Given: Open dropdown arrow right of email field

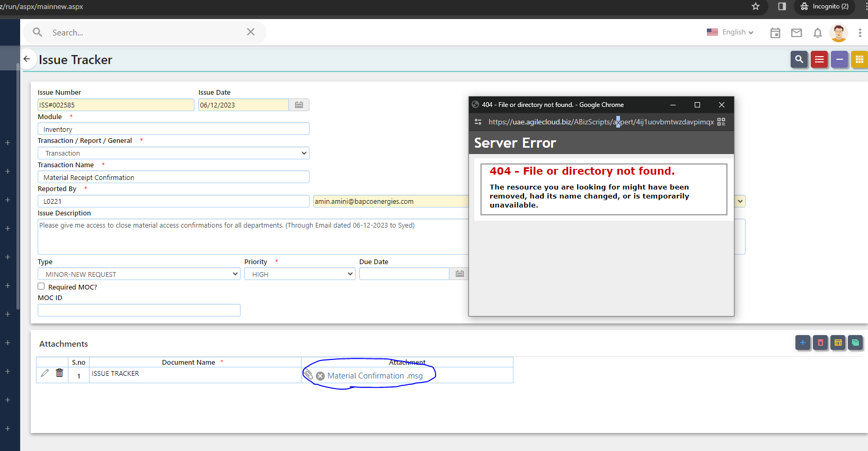Looking at the screenshot, I should point(740,201).
